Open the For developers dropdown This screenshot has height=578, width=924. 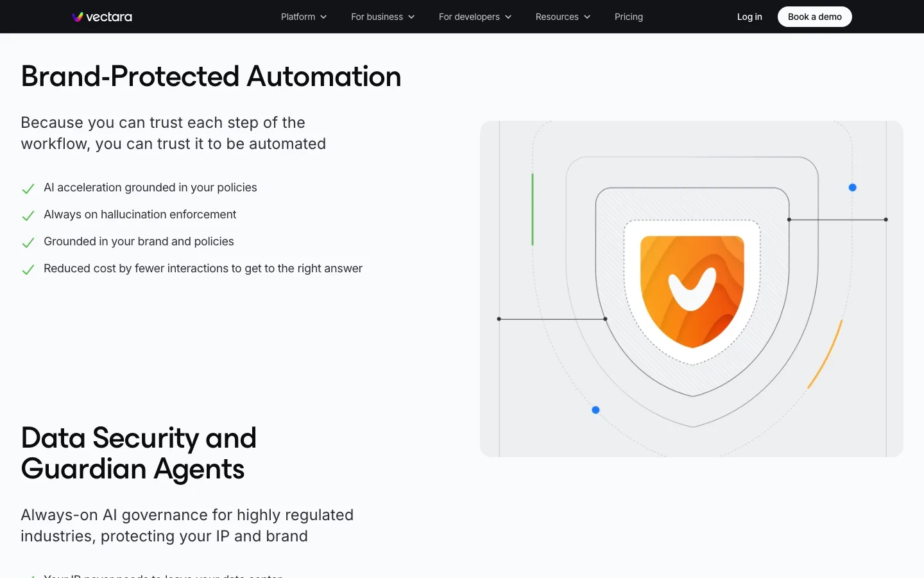tap(475, 17)
